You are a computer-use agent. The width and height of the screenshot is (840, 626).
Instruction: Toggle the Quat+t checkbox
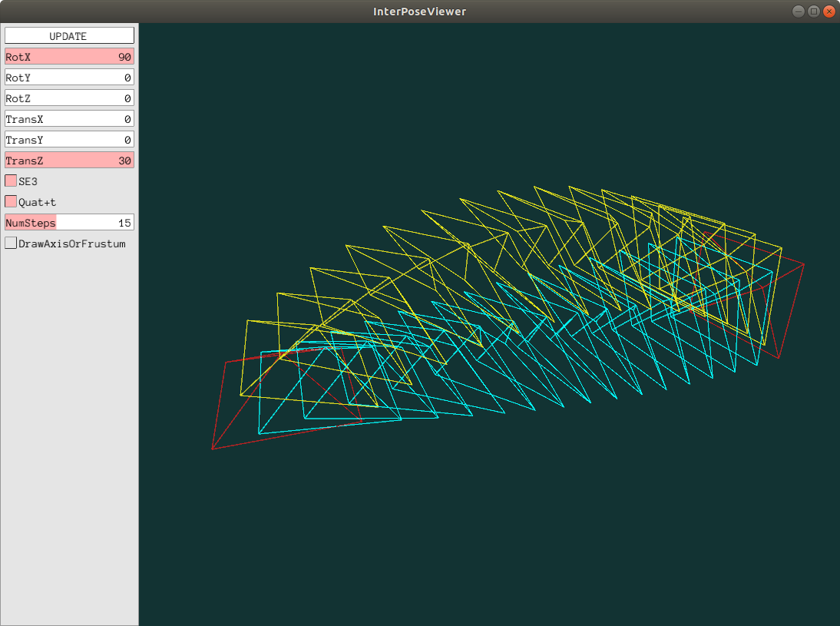point(11,201)
